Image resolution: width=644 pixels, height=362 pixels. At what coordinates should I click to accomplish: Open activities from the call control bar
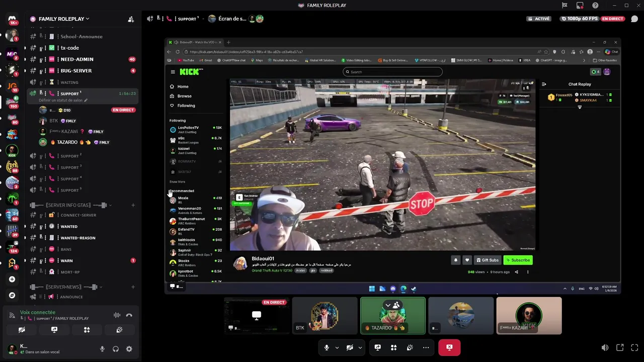pyautogui.click(x=393, y=347)
